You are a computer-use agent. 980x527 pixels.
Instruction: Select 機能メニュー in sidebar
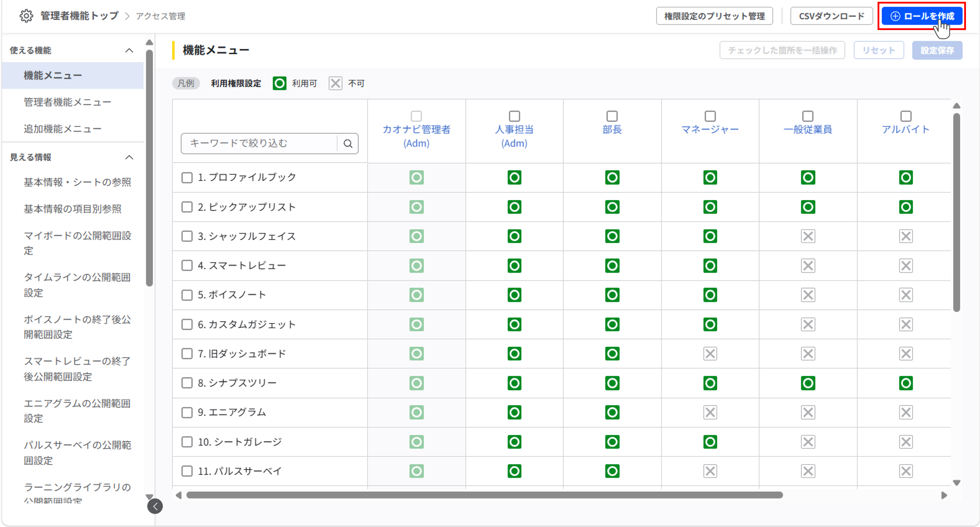tap(73, 75)
